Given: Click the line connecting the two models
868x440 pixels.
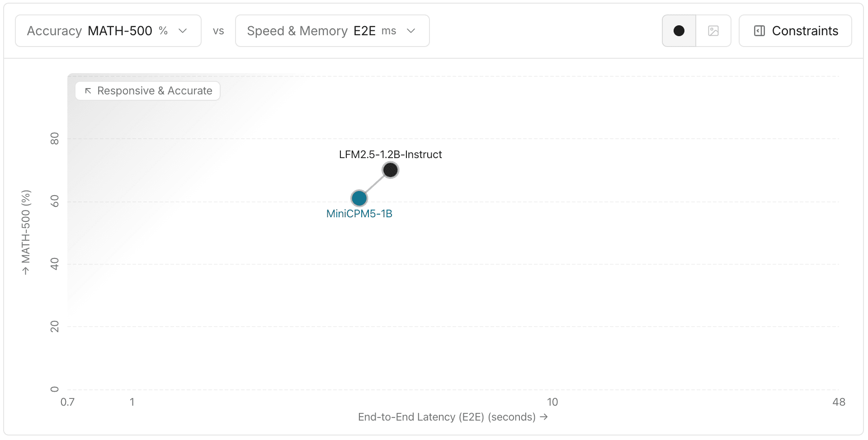Looking at the screenshot, I should click(x=375, y=184).
